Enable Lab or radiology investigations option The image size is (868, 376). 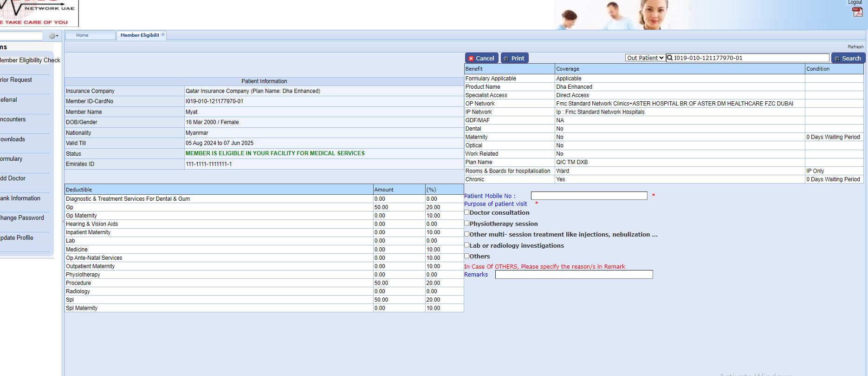[x=467, y=245]
